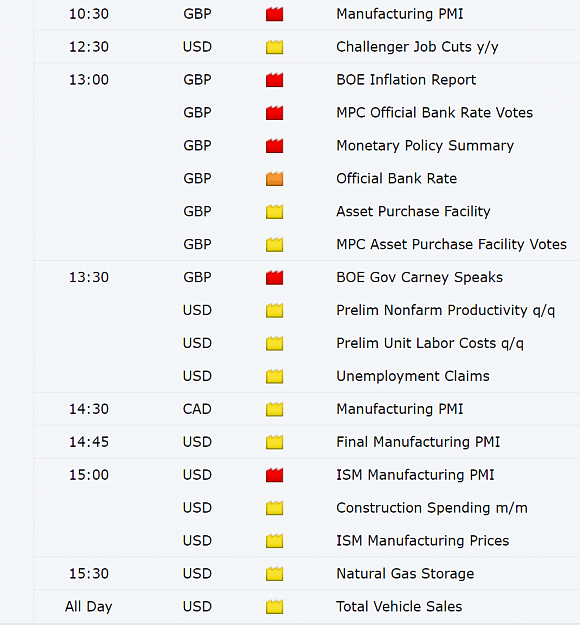Open the Construction Spending m/m event

click(432, 508)
